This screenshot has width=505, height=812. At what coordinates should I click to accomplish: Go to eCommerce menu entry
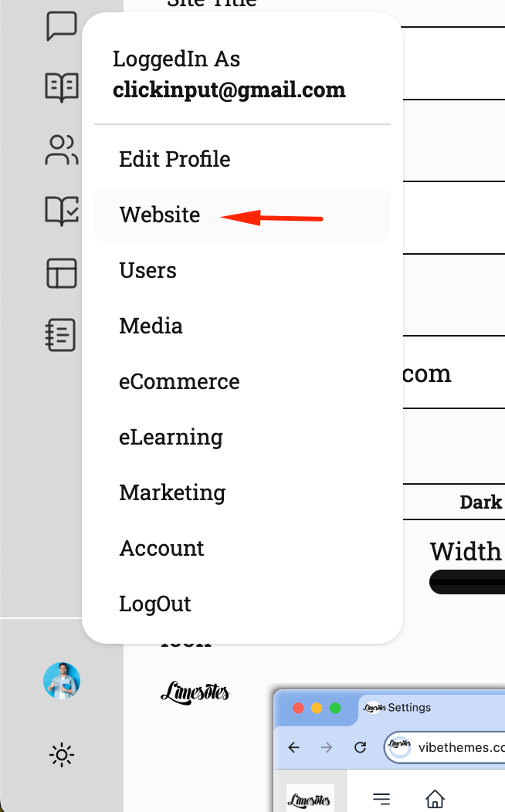pos(179,381)
